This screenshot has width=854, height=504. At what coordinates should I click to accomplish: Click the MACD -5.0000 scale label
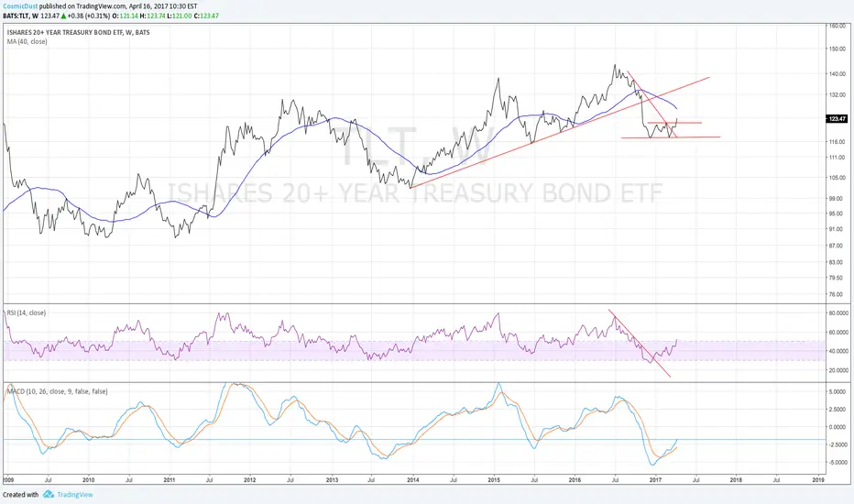click(x=838, y=463)
